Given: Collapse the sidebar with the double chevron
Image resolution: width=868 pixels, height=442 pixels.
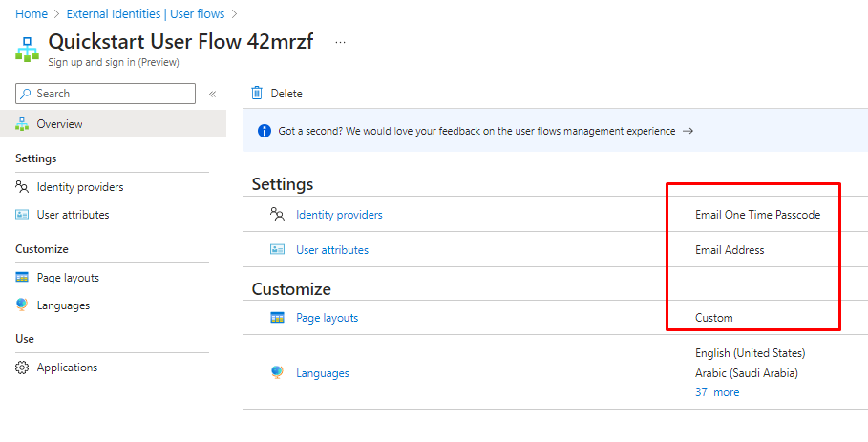Looking at the screenshot, I should (212, 94).
